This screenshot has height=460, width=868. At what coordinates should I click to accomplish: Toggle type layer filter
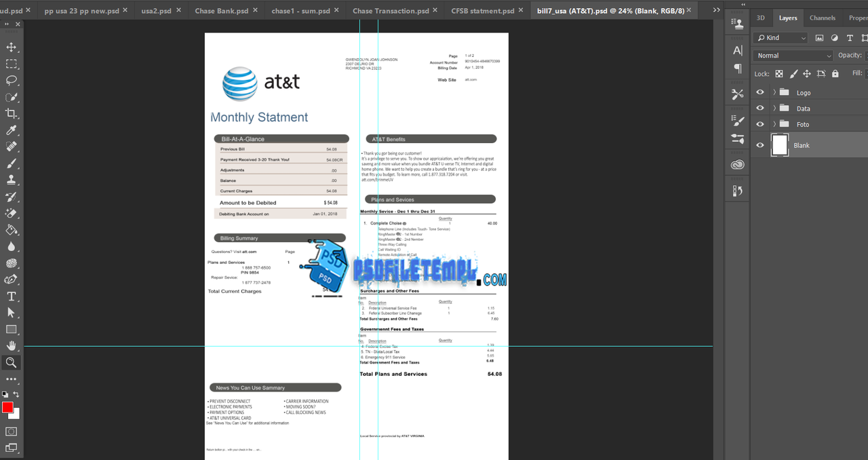850,38
